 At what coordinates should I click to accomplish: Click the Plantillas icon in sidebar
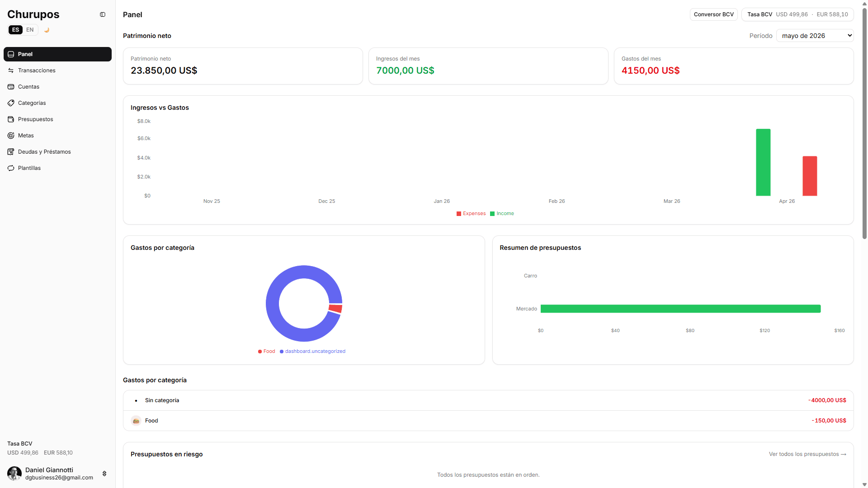[11, 168]
